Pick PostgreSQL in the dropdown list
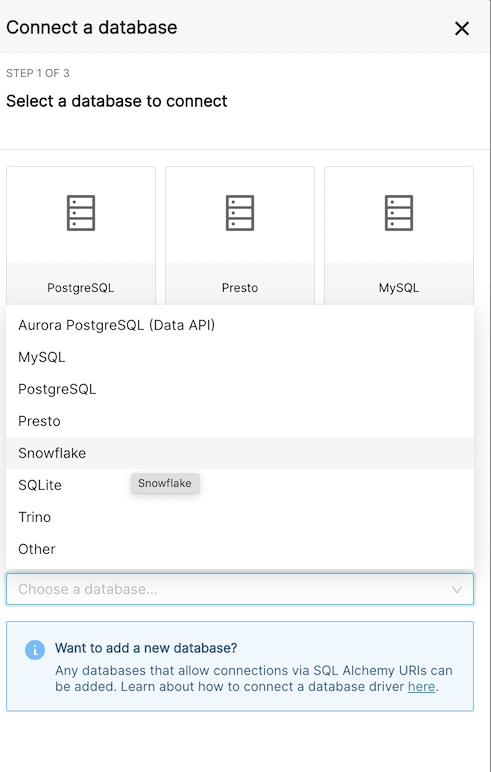This screenshot has height=772, width=491. [x=240, y=389]
